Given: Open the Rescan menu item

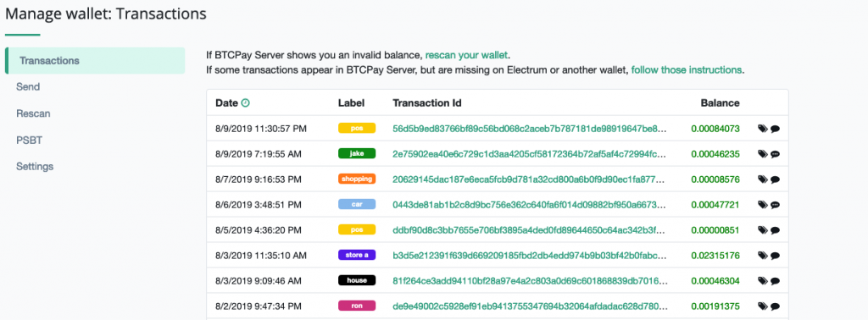Looking at the screenshot, I should 33,113.
